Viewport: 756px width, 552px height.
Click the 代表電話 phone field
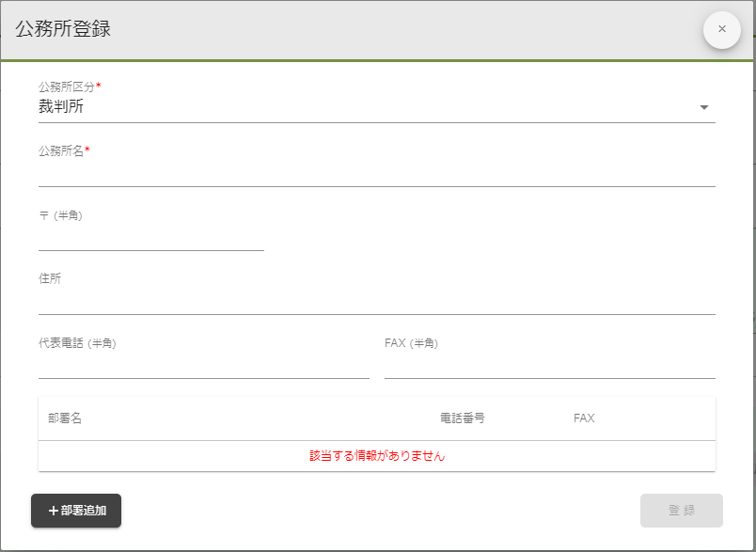(202, 365)
